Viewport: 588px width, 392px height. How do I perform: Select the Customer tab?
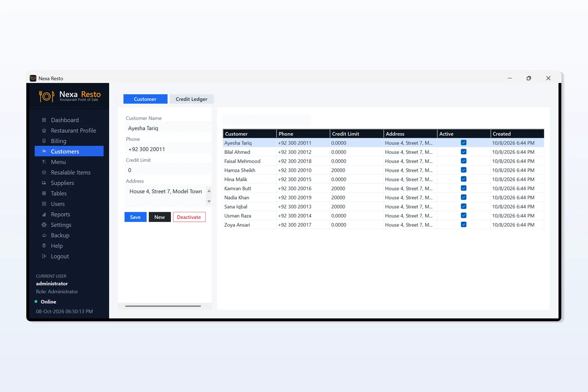(145, 99)
